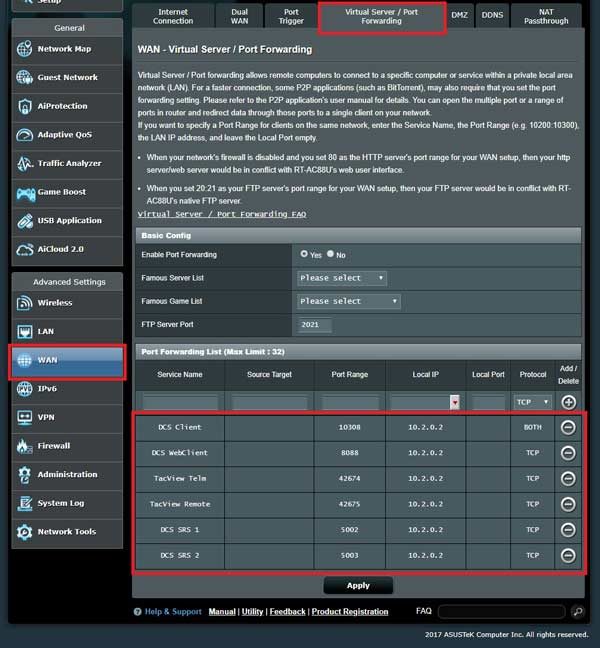Click the add entry plus icon
This screenshot has height=648, width=600.
[568, 402]
